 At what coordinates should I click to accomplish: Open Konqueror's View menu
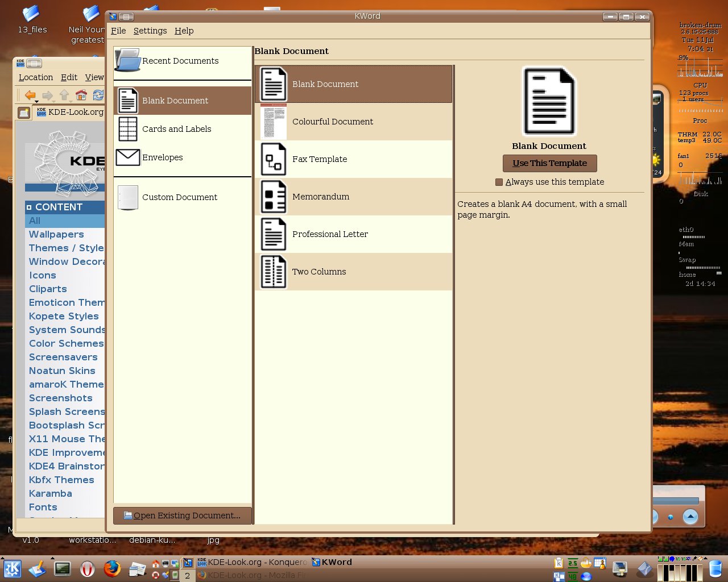coord(94,77)
